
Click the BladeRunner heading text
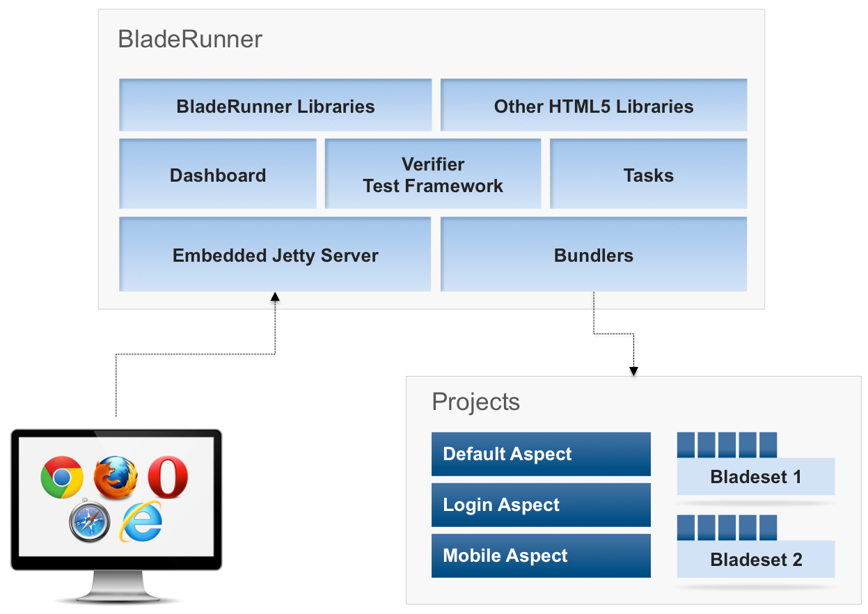[x=190, y=39]
